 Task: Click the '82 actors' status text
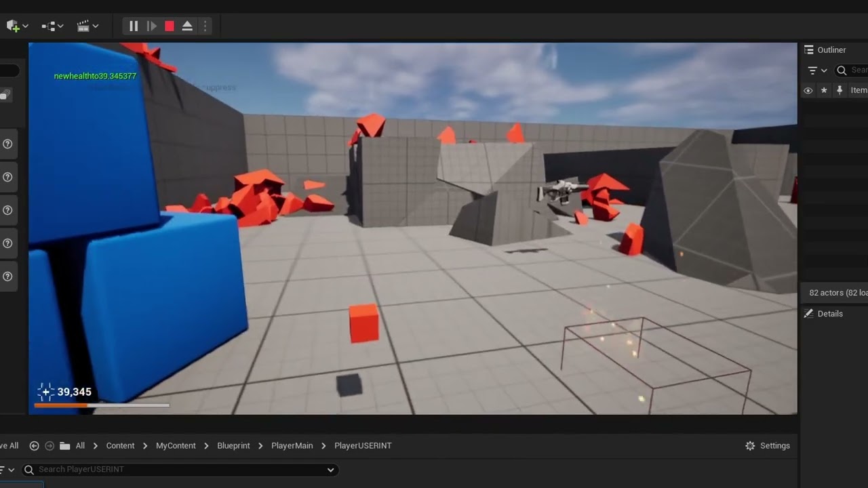tap(838, 293)
